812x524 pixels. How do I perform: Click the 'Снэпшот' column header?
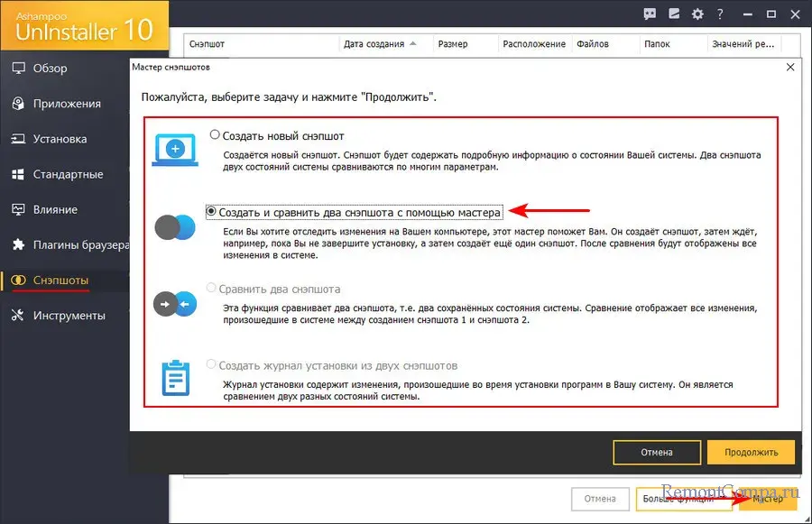(208, 44)
